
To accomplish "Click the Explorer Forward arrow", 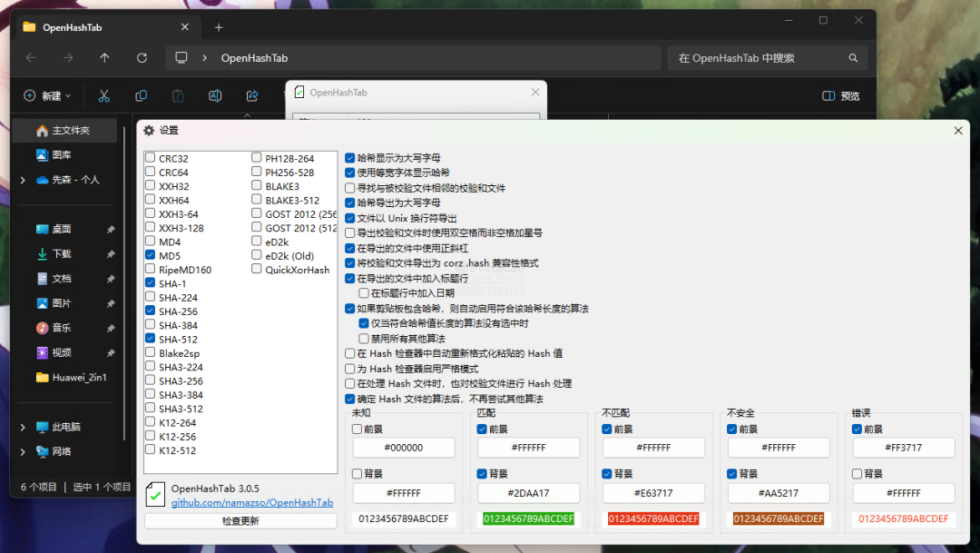I will click(67, 57).
